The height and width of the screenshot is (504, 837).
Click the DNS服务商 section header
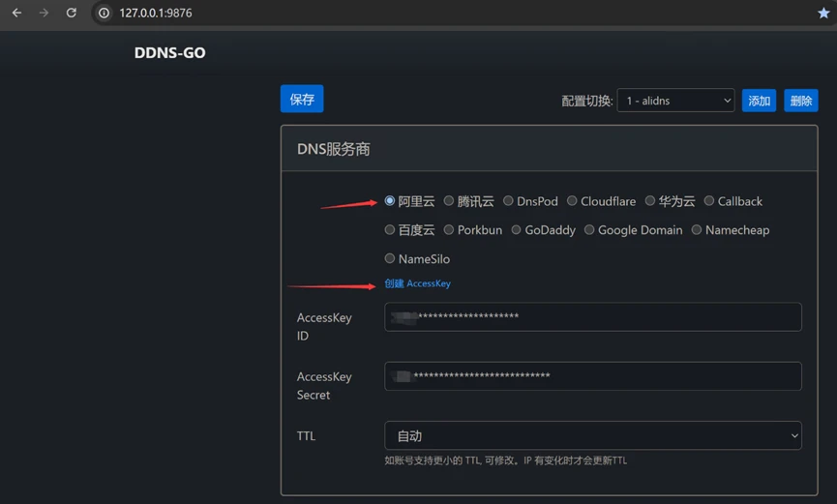coord(549,149)
